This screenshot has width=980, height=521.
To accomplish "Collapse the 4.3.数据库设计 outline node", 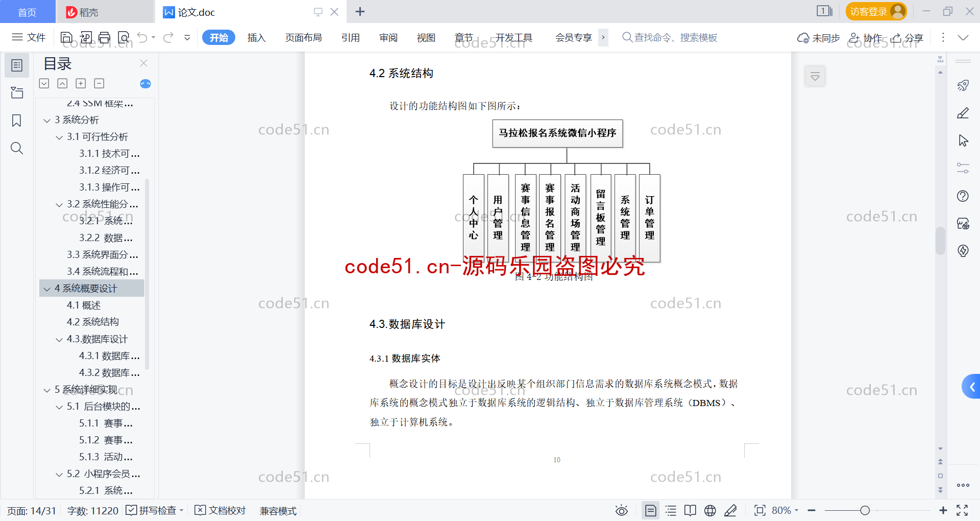I will pyautogui.click(x=59, y=339).
